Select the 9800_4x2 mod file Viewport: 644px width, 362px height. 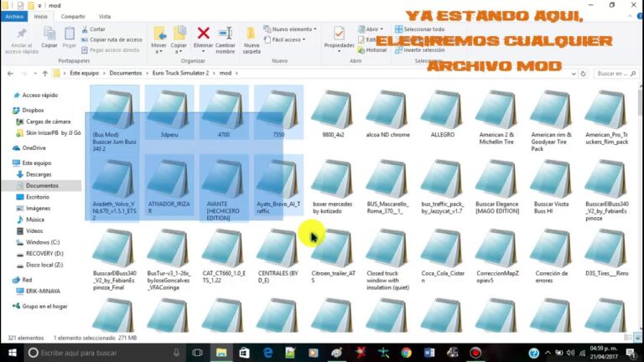point(333,114)
